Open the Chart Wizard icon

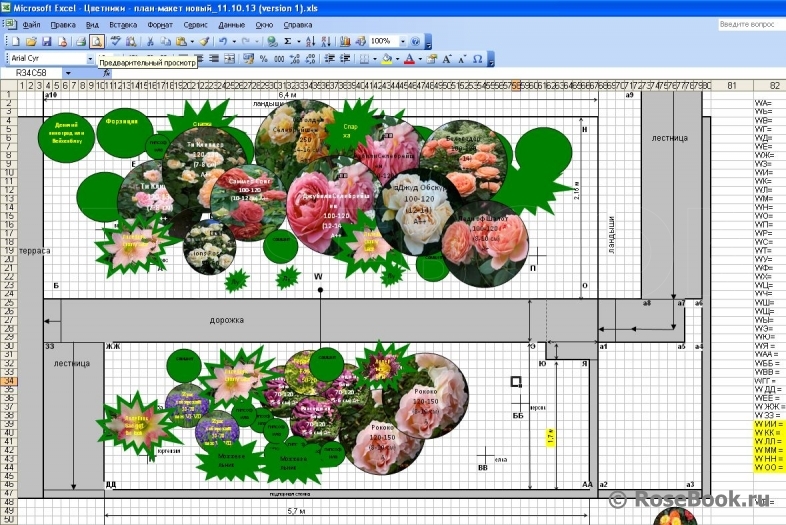point(345,41)
